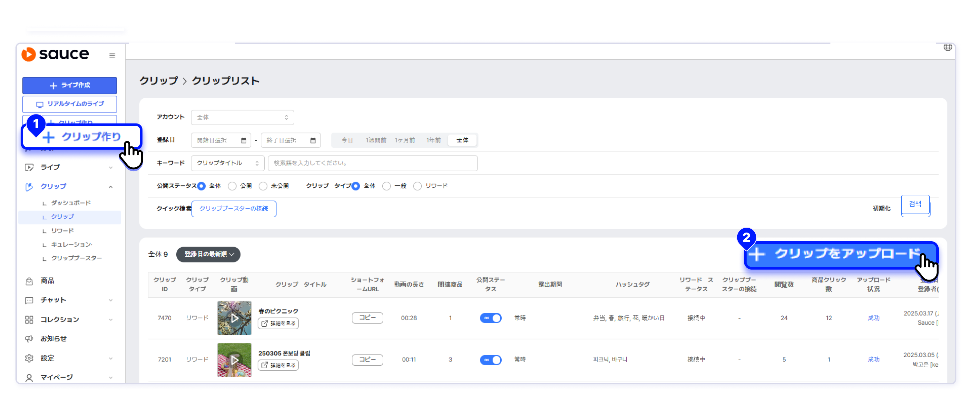The width and height of the screenshot is (980, 405).
Task: Click the sauce logo icon
Action: tap(29, 54)
